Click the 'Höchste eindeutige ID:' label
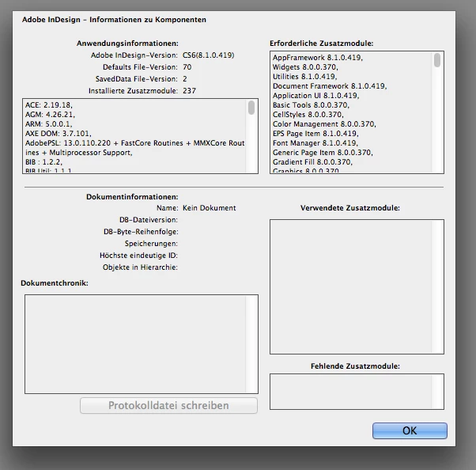Viewport: 476px width, 470px height. (x=138, y=256)
